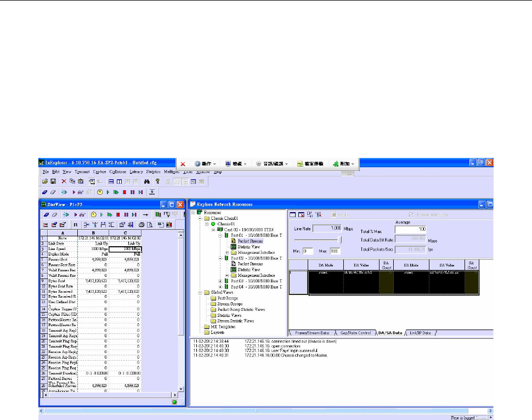
Task: Click the red X Delete icon in main toolbar
Action: (64, 181)
